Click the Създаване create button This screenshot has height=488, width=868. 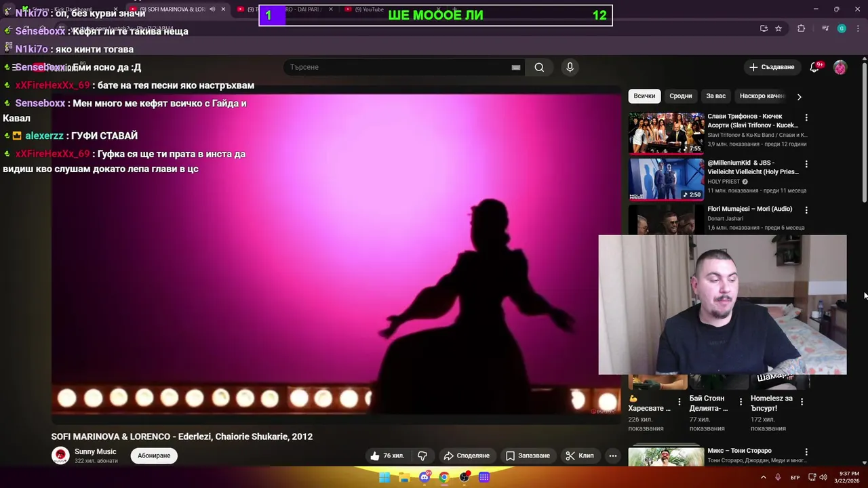[772, 67]
